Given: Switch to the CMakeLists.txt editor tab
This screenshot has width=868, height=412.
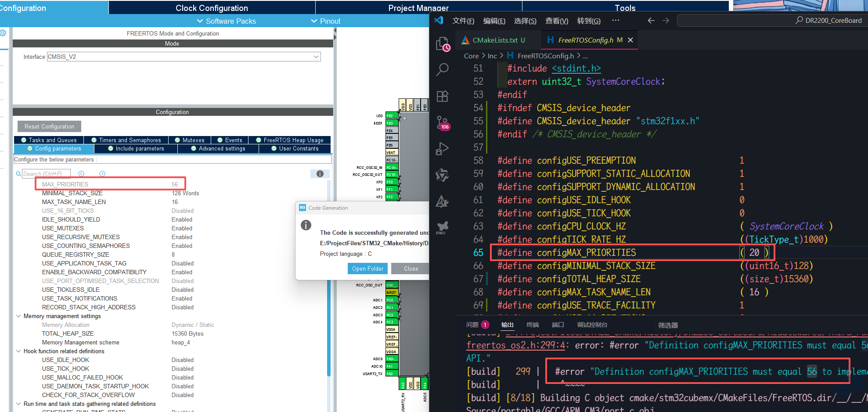Looking at the screenshot, I should click(494, 40).
